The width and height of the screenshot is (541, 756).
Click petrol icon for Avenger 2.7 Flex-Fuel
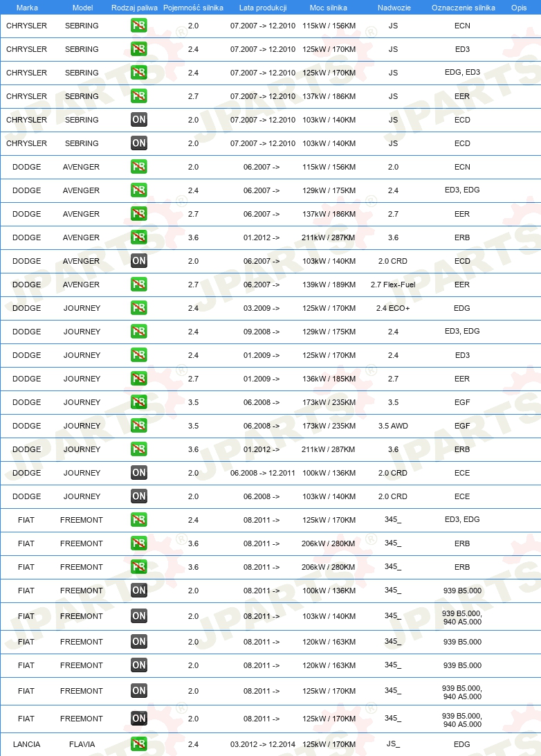[139, 285]
